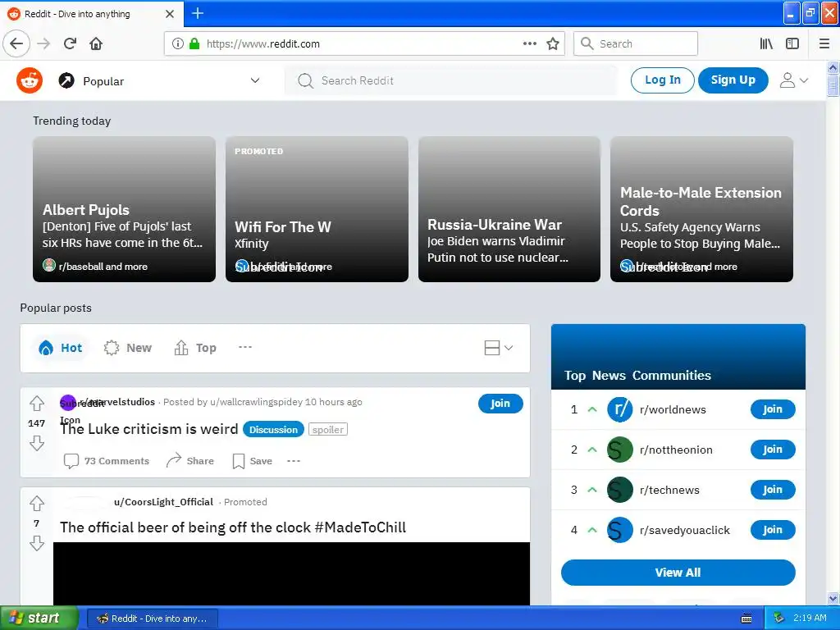840x630 pixels.
Task: Share the Luke criticism post
Action: coord(190,461)
